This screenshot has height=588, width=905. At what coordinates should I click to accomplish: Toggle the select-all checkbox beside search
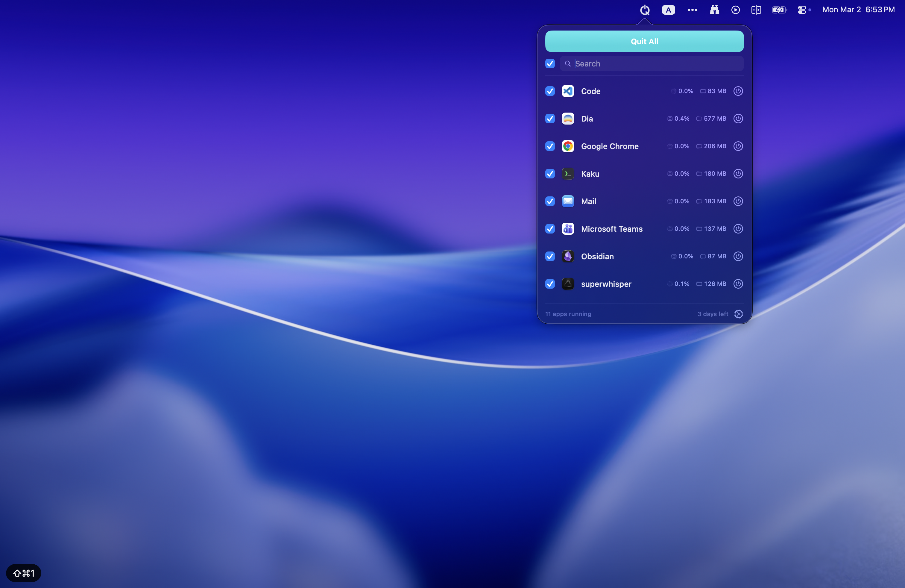[549, 63]
